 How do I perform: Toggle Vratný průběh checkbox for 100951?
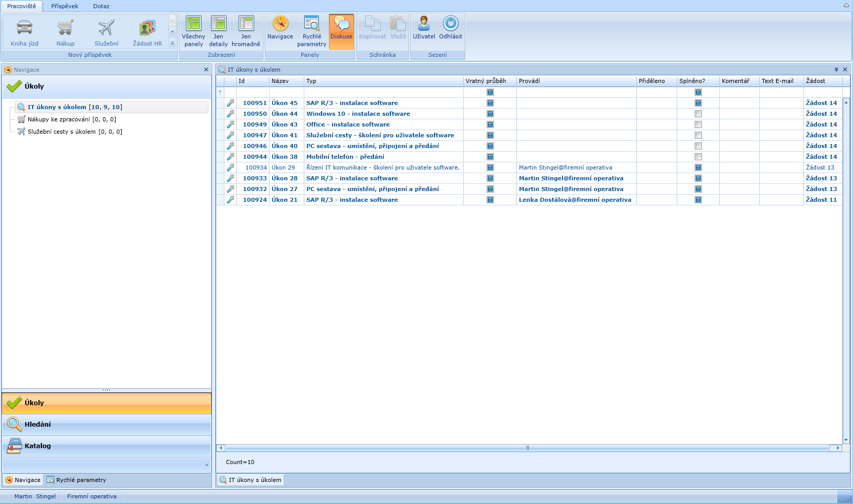pyautogui.click(x=490, y=103)
